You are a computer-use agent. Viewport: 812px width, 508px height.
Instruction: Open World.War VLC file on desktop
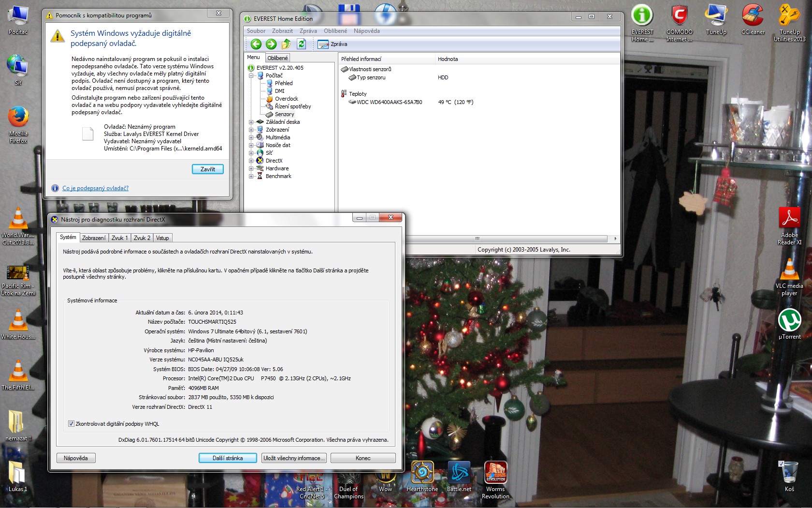click(18, 226)
